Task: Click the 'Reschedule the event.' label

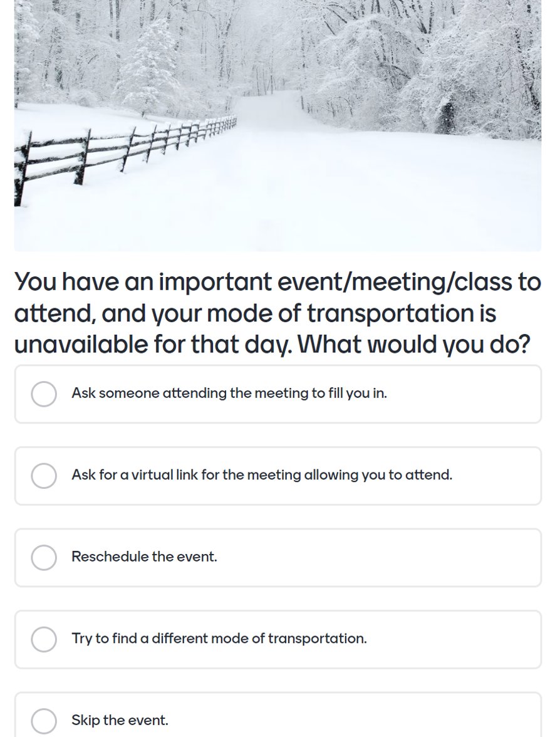Action: coord(144,557)
